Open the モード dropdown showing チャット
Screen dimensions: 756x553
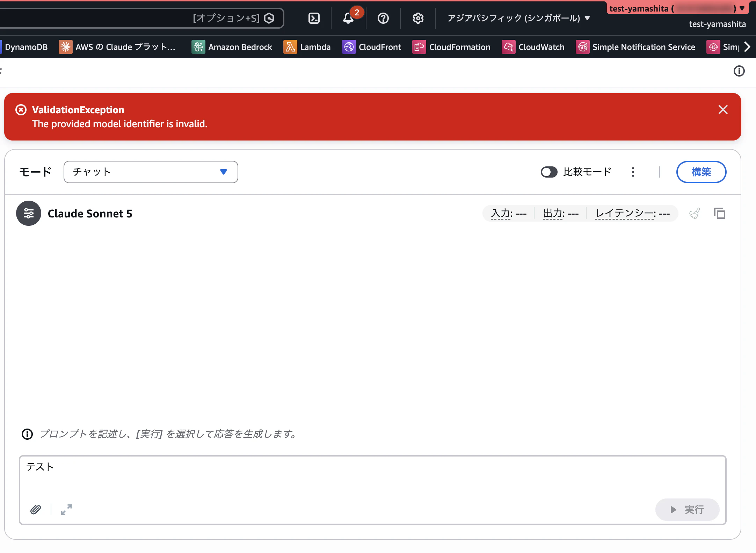pyautogui.click(x=151, y=172)
